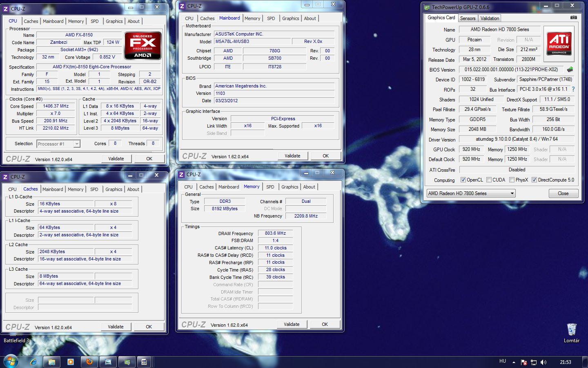Switch to the Validation tab in GPU-Z
The width and height of the screenshot is (588, 368).
(x=490, y=18)
